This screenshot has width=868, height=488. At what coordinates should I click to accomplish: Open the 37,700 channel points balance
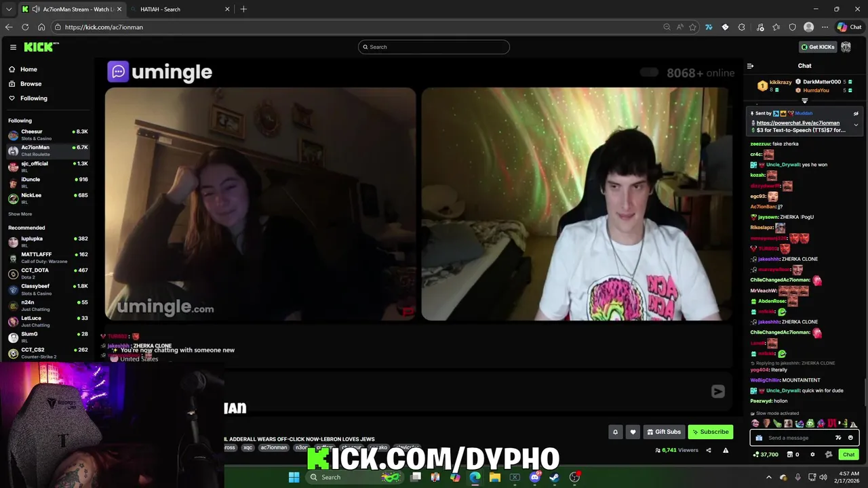pos(766,455)
